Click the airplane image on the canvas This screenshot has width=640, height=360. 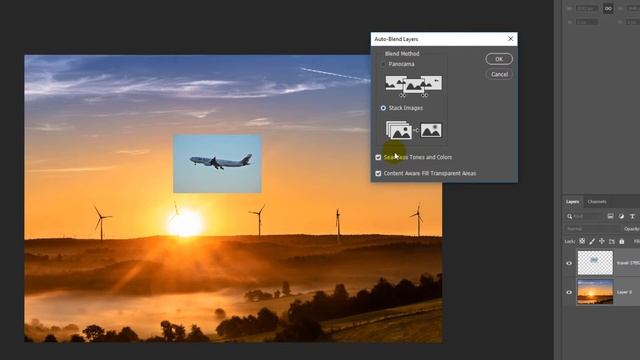[217, 164]
